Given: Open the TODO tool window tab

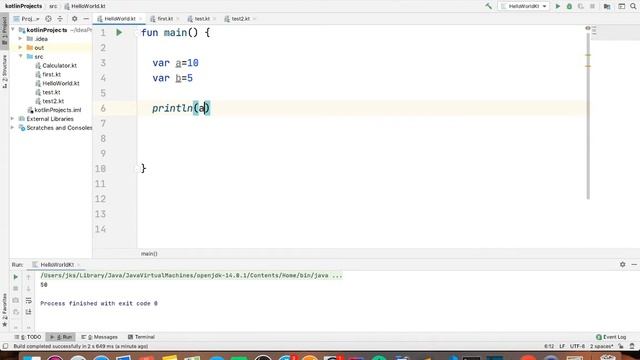Looking at the screenshot, I should coord(28,337).
